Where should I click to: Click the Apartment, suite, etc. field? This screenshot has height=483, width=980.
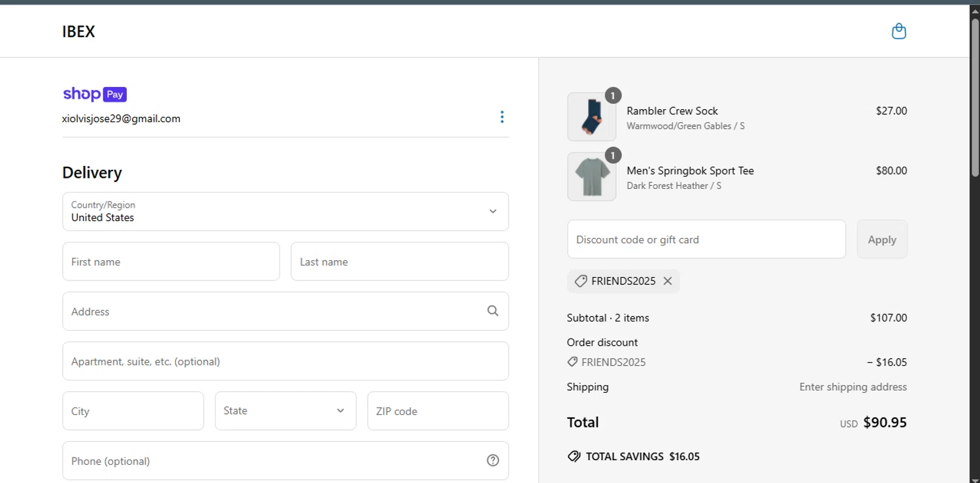[x=286, y=361]
